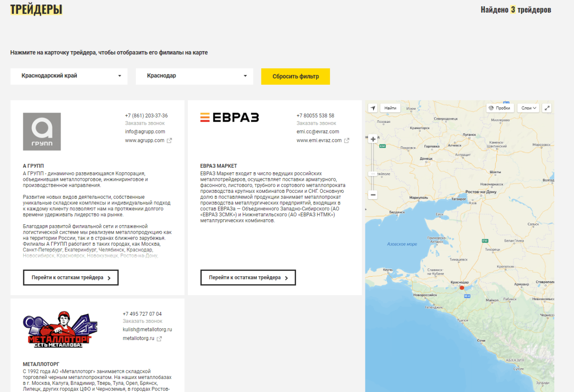Click the Сбросить фильтр button
The height and width of the screenshot is (392, 574).
point(296,76)
